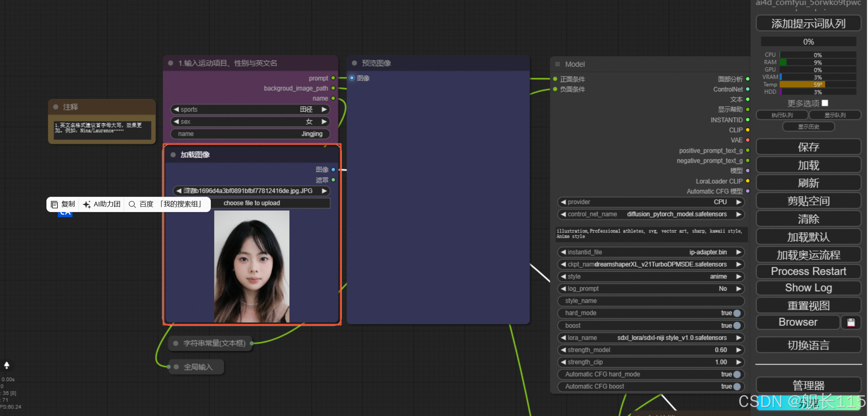Viewport: 868px width, 416px height.
Task: Click the 复制 copy icon in popup
Action: coord(54,204)
